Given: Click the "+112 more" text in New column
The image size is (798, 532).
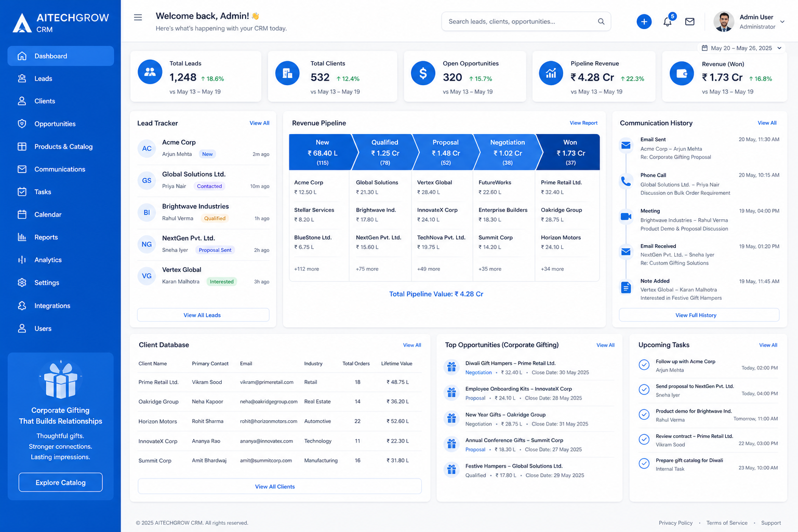Looking at the screenshot, I should (307, 269).
